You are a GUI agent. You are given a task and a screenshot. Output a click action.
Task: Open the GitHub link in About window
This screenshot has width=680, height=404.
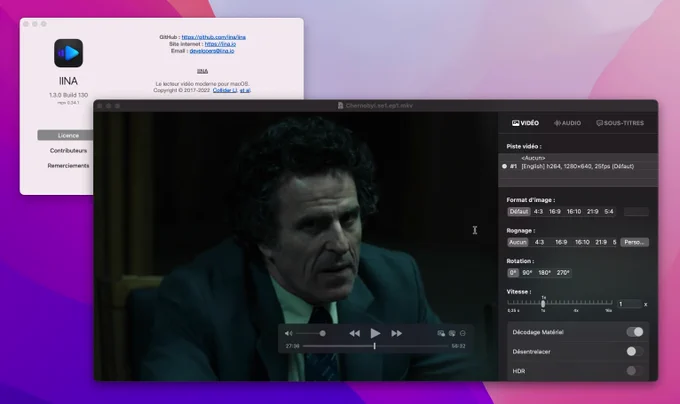pos(213,37)
